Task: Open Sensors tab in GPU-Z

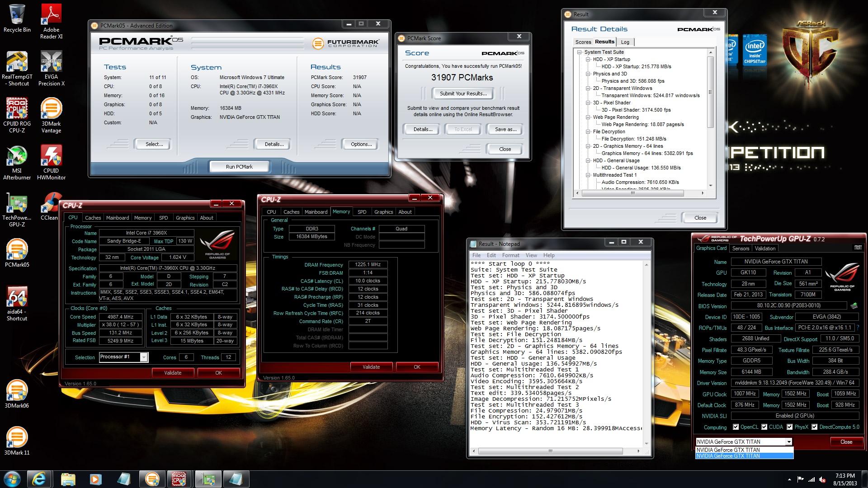Action: [741, 249]
